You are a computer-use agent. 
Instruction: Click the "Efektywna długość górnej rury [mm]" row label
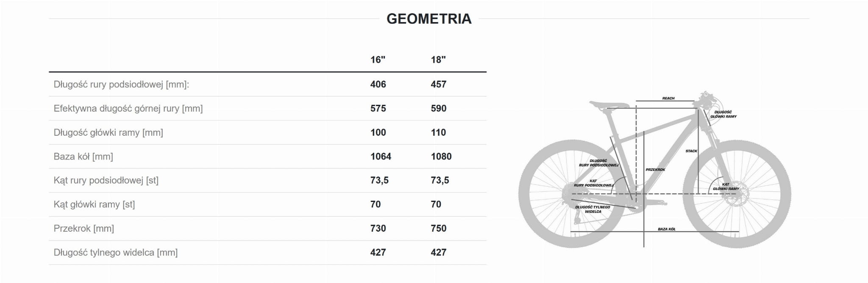128,109
